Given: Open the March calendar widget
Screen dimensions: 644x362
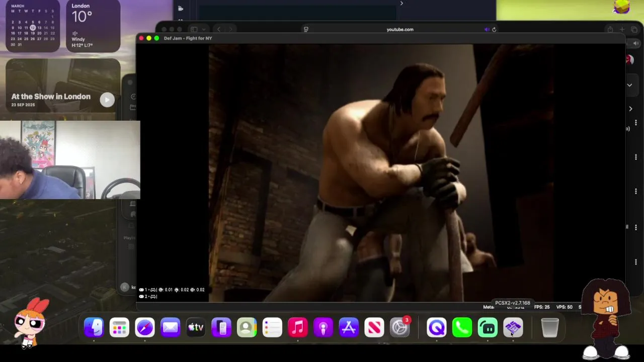Looking at the screenshot, I should click(33, 26).
